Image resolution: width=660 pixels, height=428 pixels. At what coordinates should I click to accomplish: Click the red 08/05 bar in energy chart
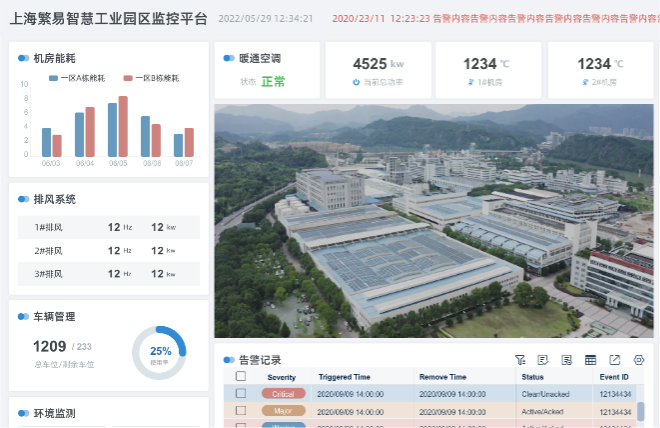pos(123,126)
